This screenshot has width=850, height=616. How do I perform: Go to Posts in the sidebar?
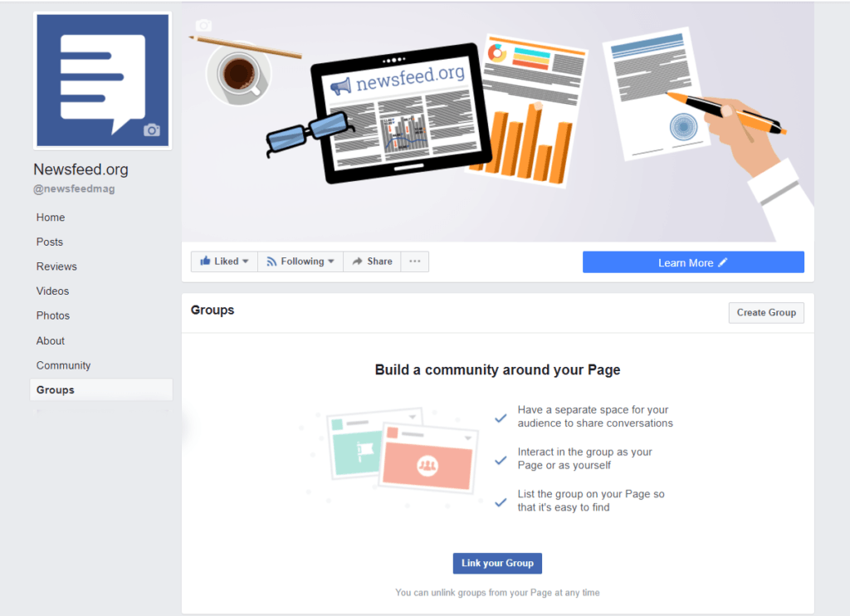tap(49, 242)
